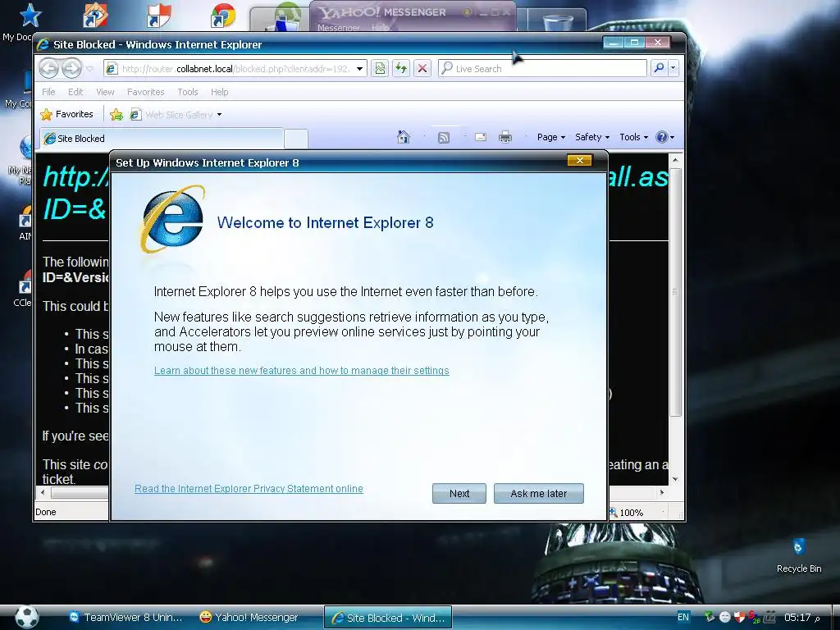Open Learn about these new features link
The height and width of the screenshot is (630, 840).
302,371
